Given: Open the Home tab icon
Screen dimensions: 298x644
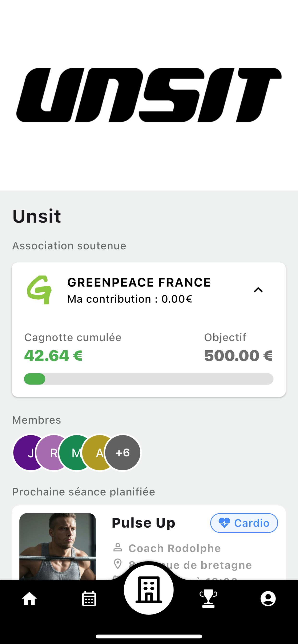Looking at the screenshot, I should click(30, 599).
